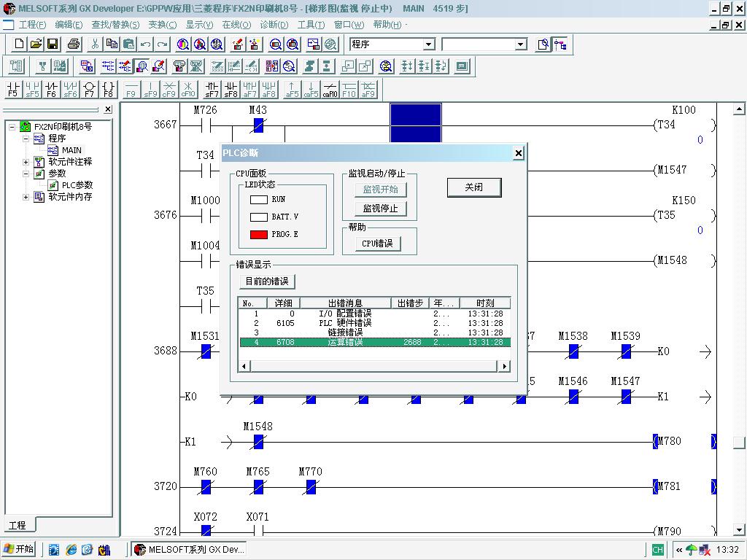The width and height of the screenshot is (747, 560).
Task: Open the 程序 dropdown in the toolbar
Action: point(428,44)
